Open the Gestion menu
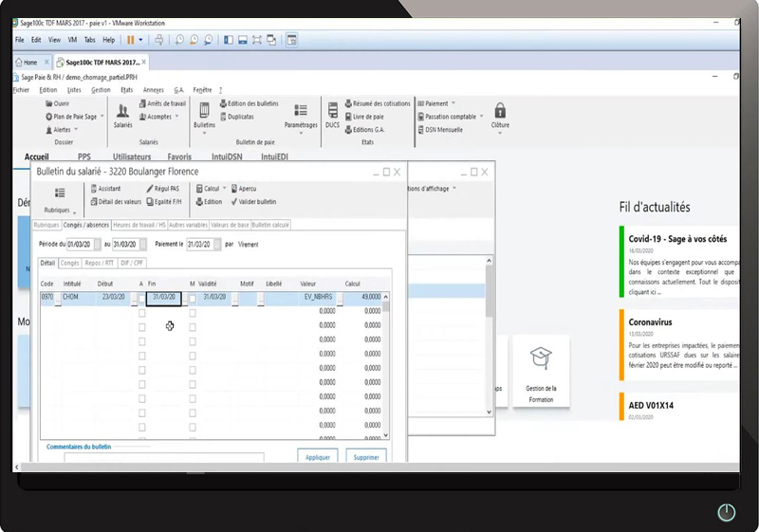This screenshot has width=759, height=532. click(x=101, y=90)
